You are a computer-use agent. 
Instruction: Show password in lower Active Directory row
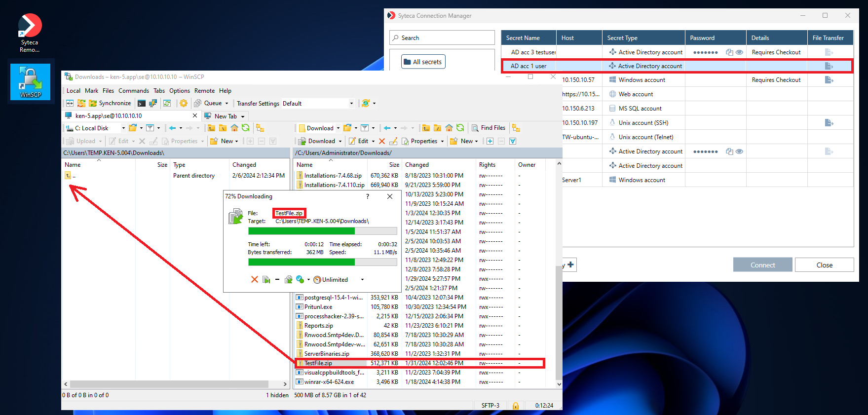pos(739,151)
